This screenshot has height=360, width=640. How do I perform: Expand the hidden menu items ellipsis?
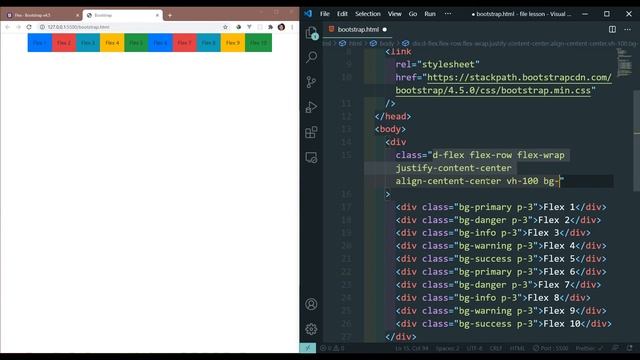tap(448, 14)
